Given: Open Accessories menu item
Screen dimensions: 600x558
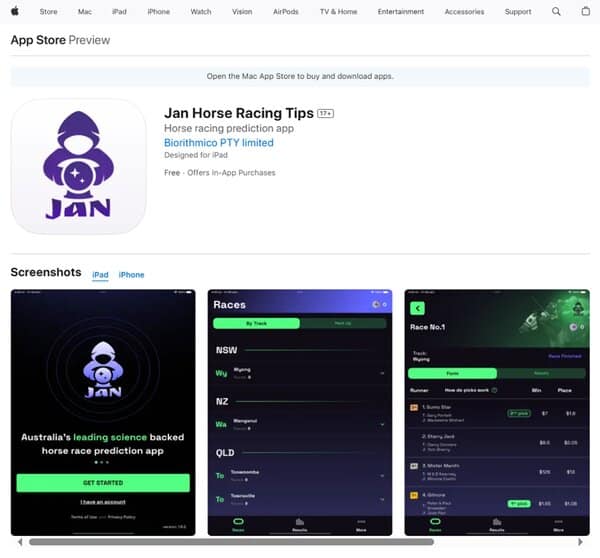Looking at the screenshot, I should pyautogui.click(x=464, y=12).
